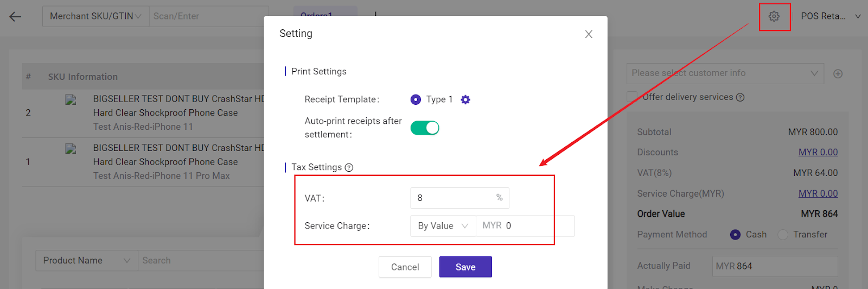Click the back arrow icon
Viewport: 868px width, 289px height.
15,16
